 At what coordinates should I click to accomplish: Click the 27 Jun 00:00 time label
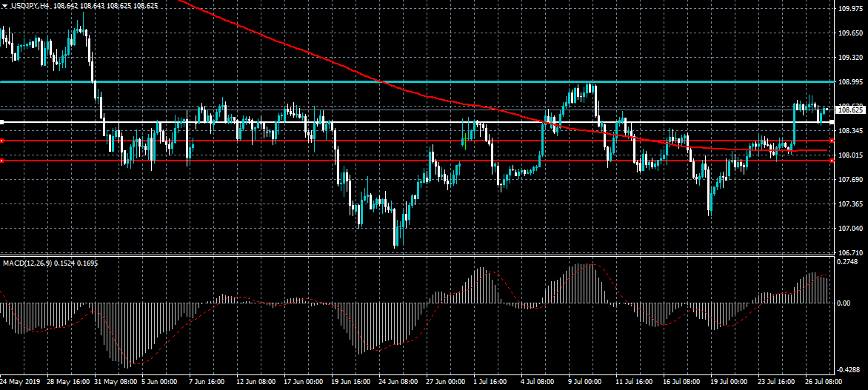446,383
